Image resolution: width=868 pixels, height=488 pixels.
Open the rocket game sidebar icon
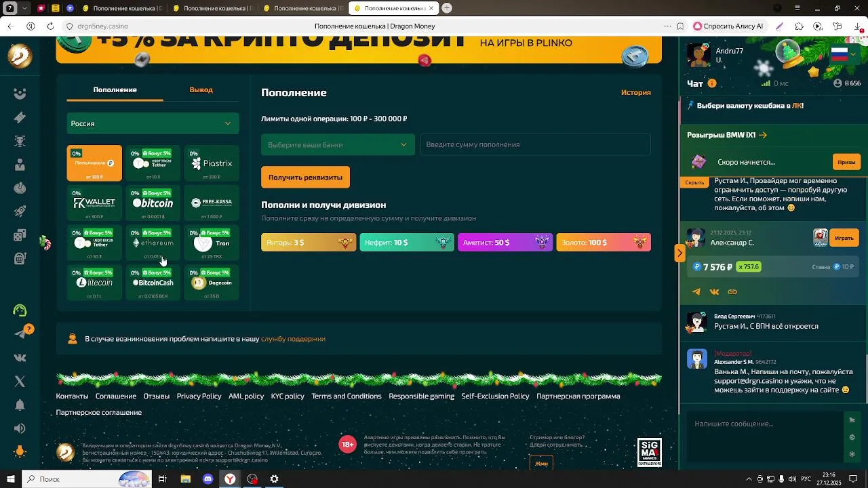(x=20, y=212)
